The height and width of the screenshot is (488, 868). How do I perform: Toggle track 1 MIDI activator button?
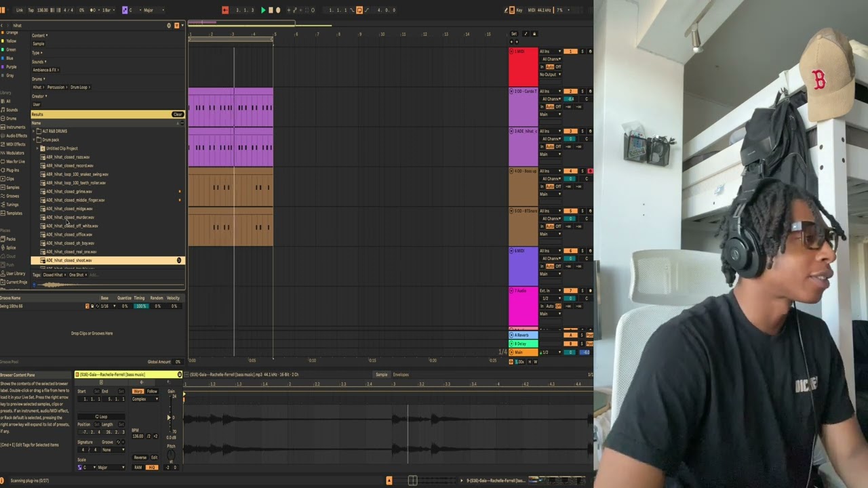point(570,52)
